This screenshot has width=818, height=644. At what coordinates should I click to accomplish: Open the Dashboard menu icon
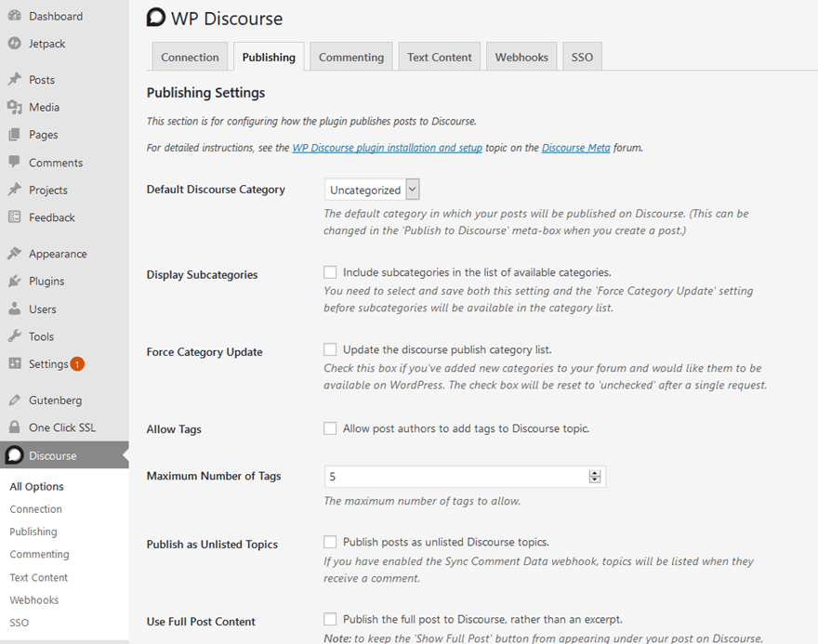16,16
